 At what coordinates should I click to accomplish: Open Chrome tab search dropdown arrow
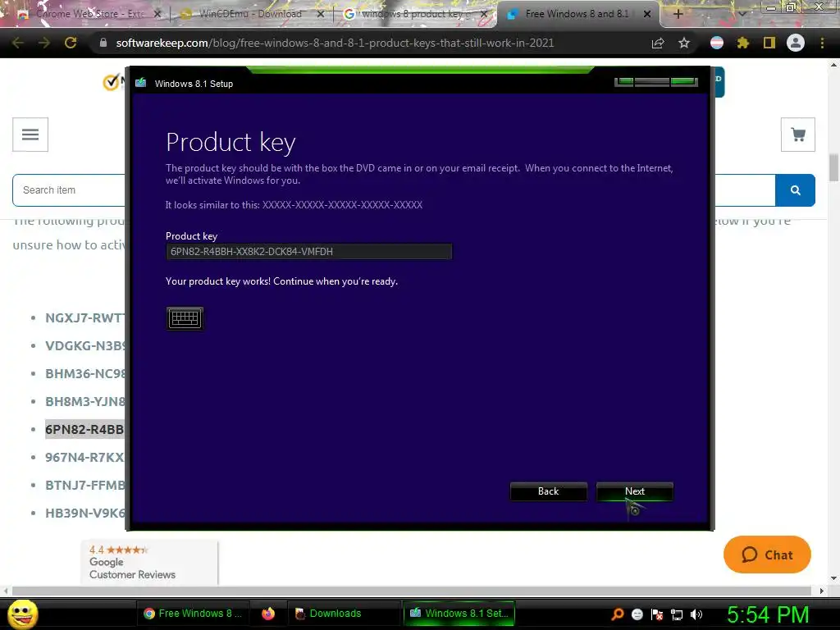point(742,14)
